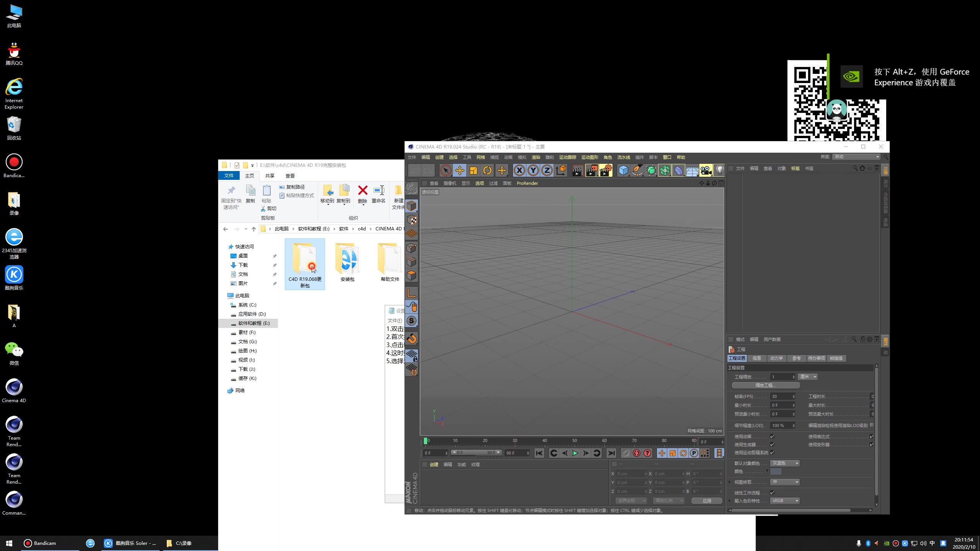Open the 渲染 menu
Screen dimensions: 980x551
pyautogui.click(x=536, y=157)
